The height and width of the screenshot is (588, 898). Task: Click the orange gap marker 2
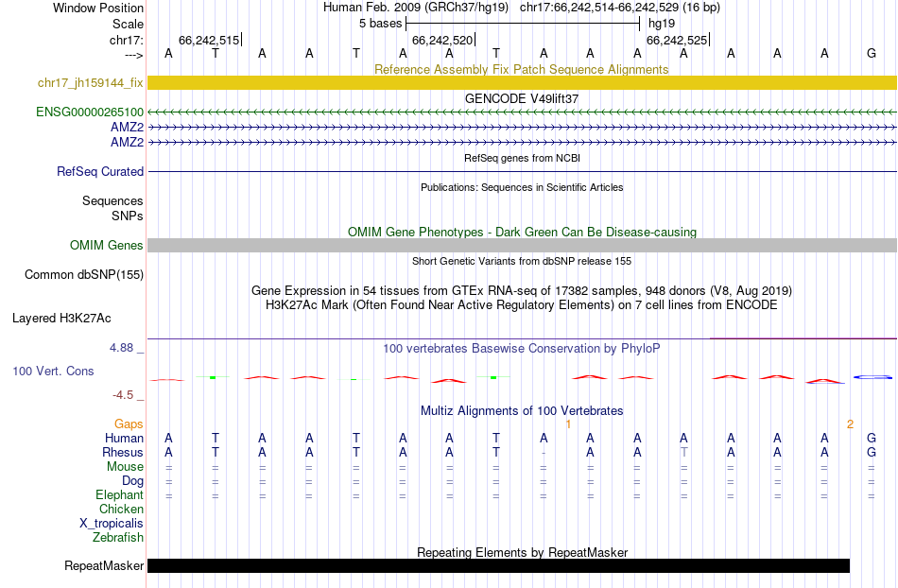point(850,424)
